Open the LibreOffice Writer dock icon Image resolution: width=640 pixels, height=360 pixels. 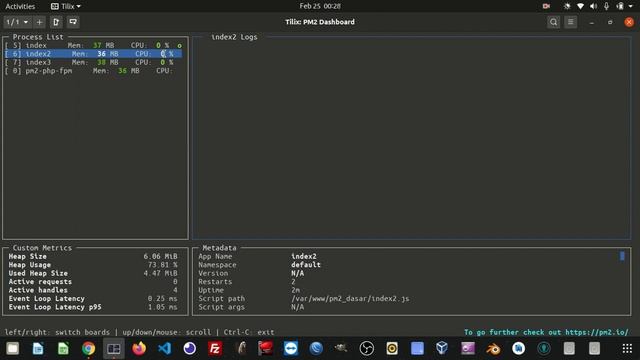38,349
